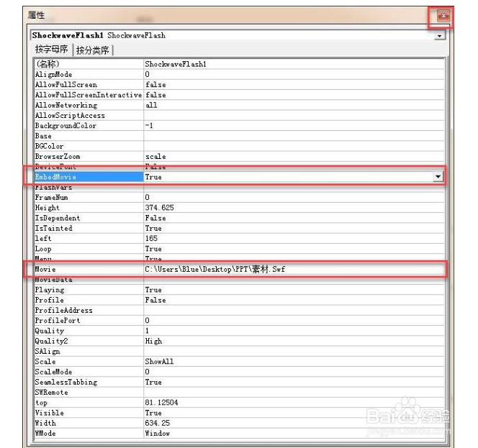Click the left value 165
Viewport: 478px width, 448px height.
(151, 239)
